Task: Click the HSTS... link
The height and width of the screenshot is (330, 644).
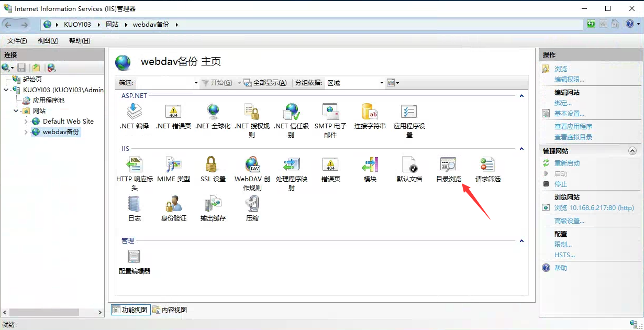Action: point(564,255)
